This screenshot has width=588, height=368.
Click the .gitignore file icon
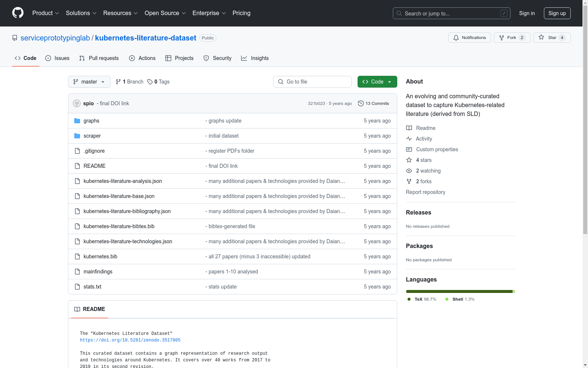coord(77,151)
